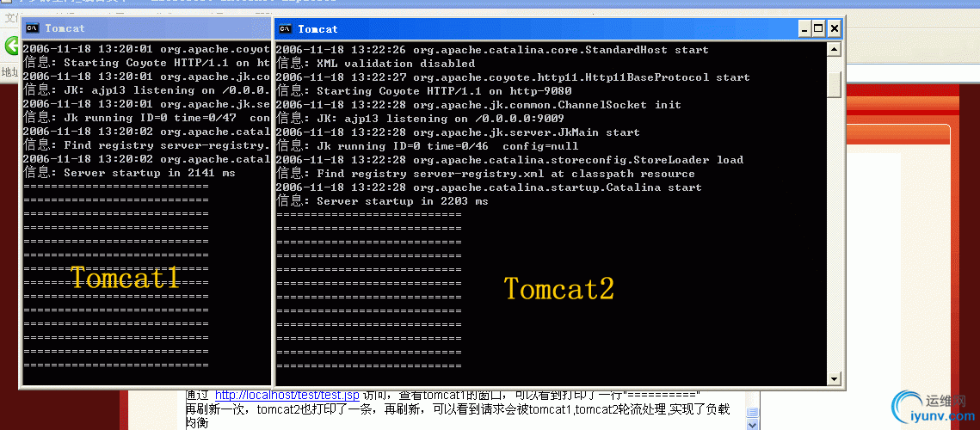Click the scroll-up arrow in the right Tomcat console

click(834, 49)
